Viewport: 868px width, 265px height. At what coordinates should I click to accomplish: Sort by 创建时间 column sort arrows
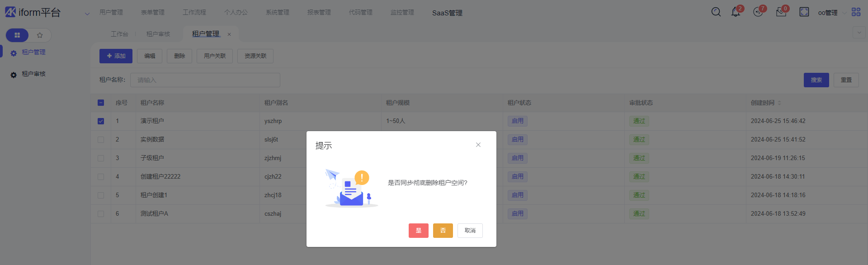click(779, 103)
